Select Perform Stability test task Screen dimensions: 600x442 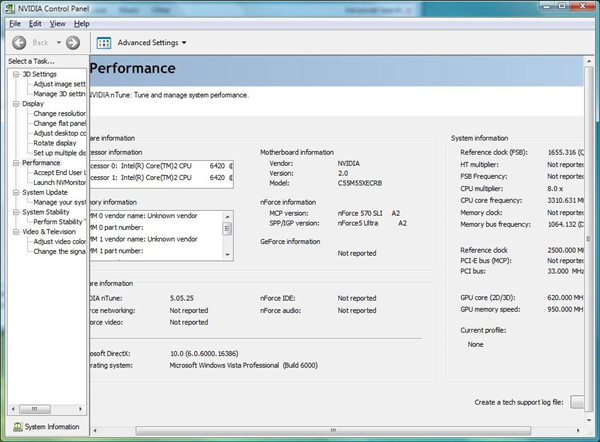tap(60, 221)
